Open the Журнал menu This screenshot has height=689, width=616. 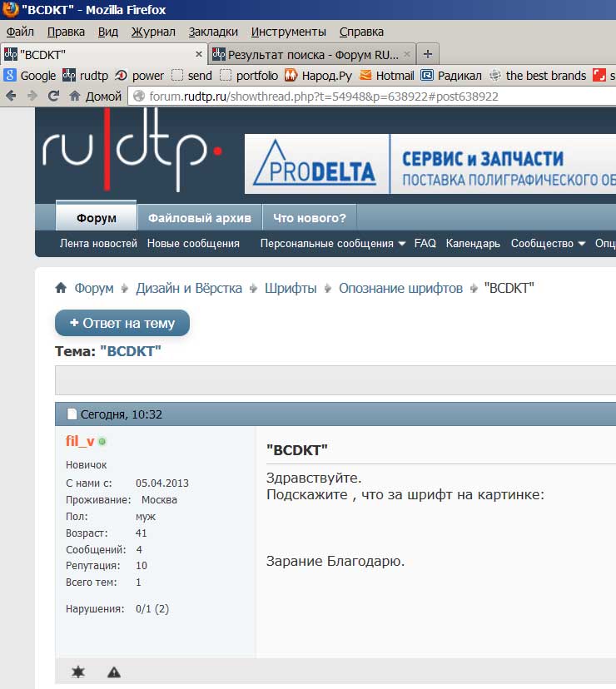(153, 32)
